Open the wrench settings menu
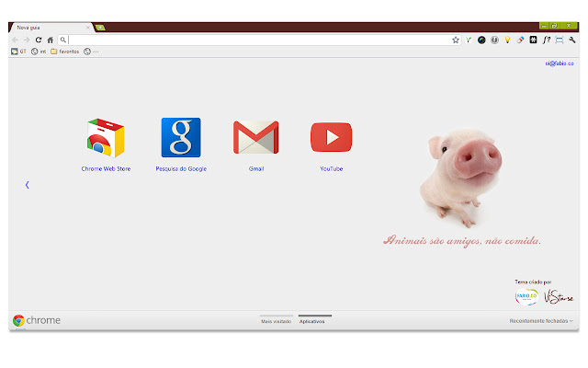This screenshot has width=588, height=368. (572, 40)
